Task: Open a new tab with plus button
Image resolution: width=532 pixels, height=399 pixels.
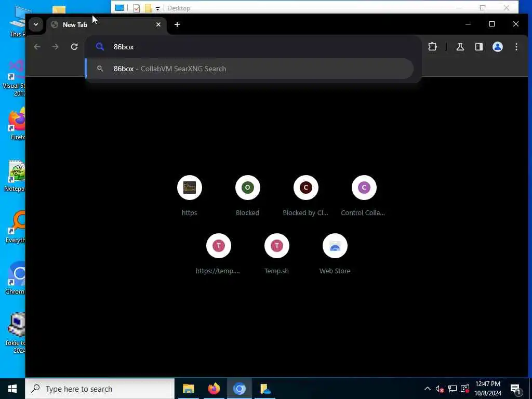Action: 177,24
